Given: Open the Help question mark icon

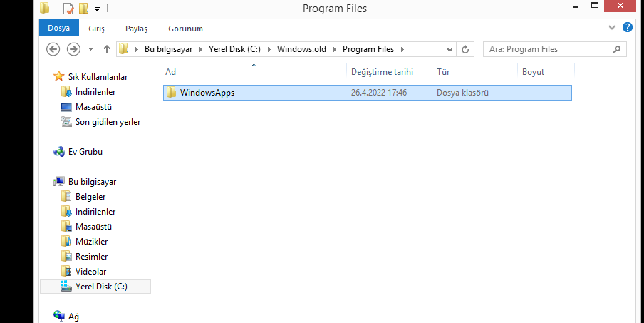Looking at the screenshot, I should [627, 28].
